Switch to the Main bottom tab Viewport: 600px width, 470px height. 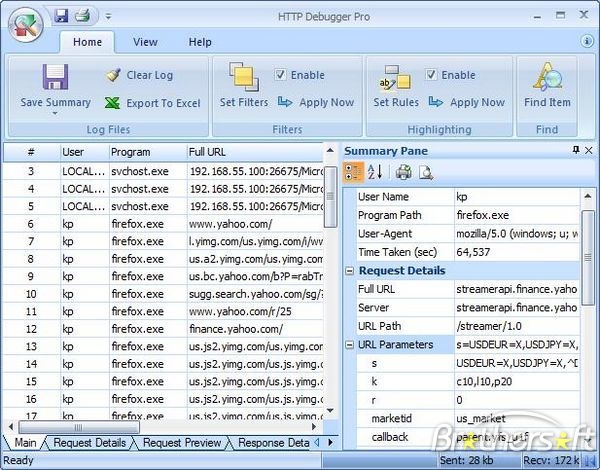pos(25,443)
